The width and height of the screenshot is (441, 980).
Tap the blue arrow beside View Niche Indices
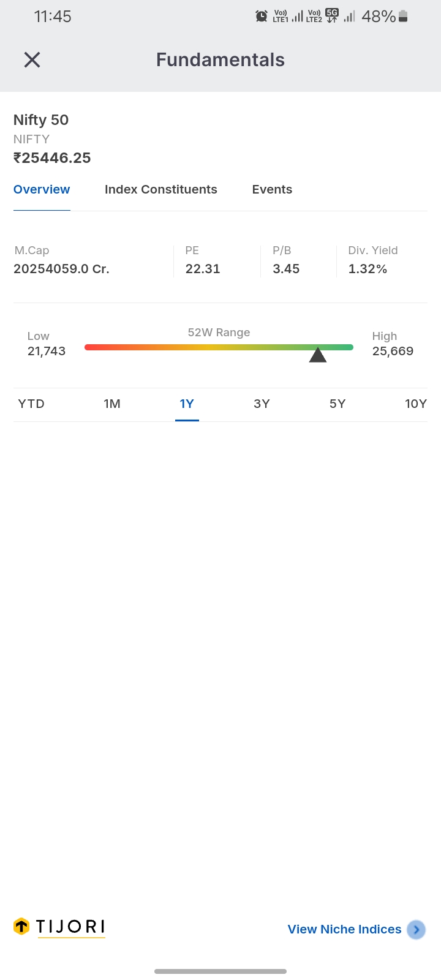(x=417, y=929)
